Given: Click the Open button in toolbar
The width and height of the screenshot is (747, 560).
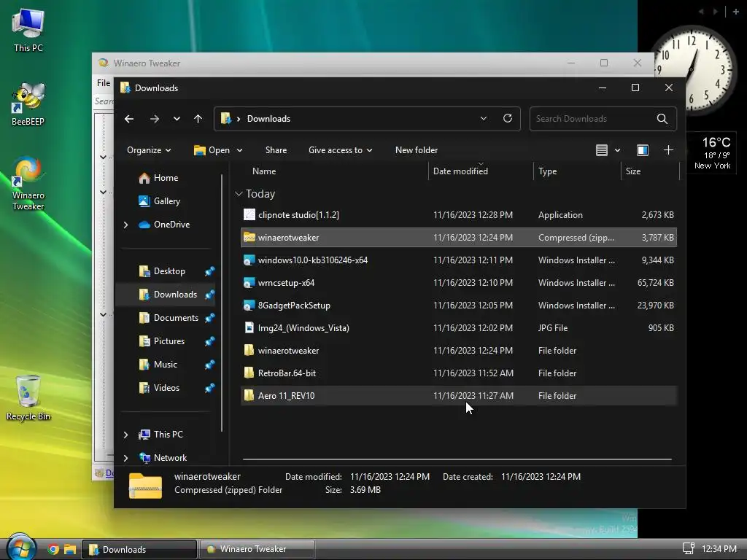Looking at the screenshot, I should click(212, 150).
